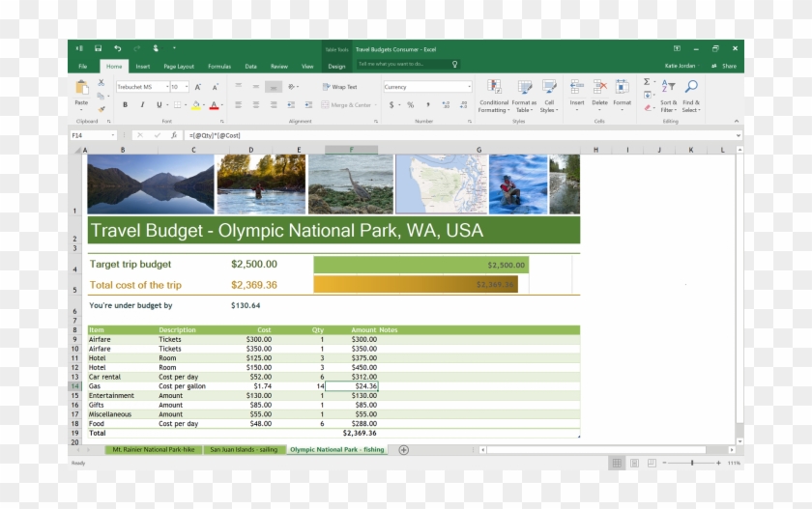Switch to the Data tab
The image size is (812, 509).
(251, 67)
